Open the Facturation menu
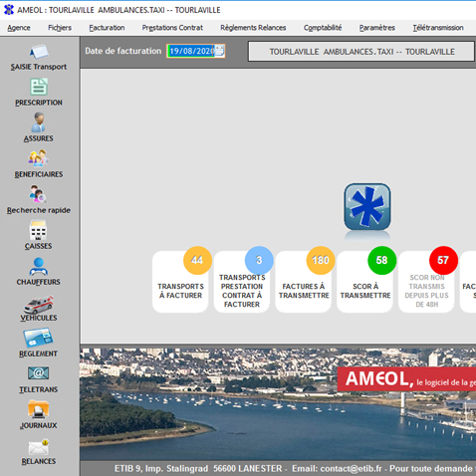This screenshot has width=476, height=476. click(x=107, y=28)
